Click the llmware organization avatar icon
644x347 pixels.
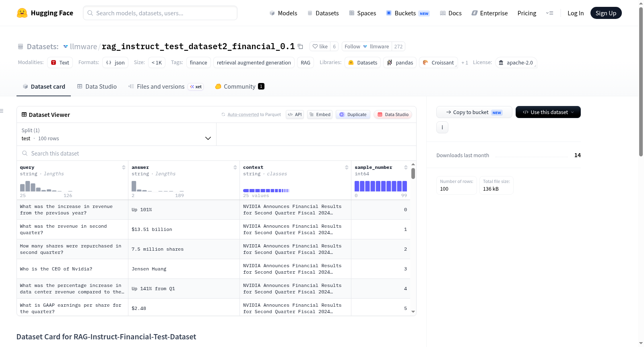point(66,46)
